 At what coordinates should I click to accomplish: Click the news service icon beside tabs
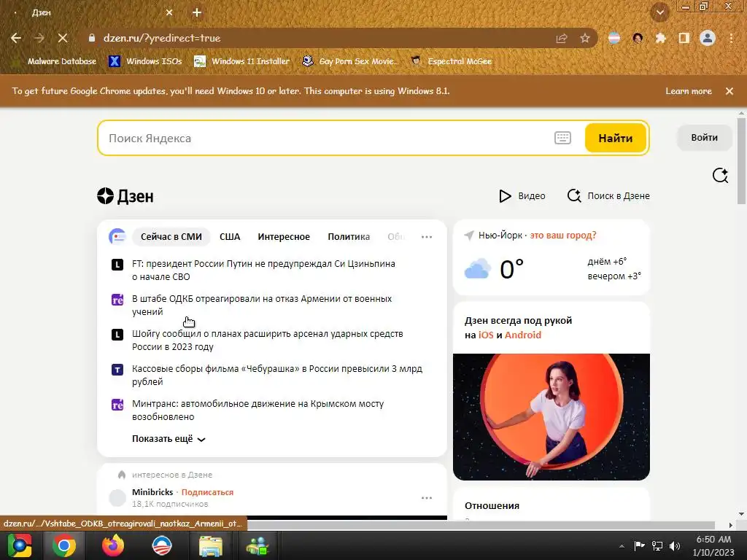117,236
